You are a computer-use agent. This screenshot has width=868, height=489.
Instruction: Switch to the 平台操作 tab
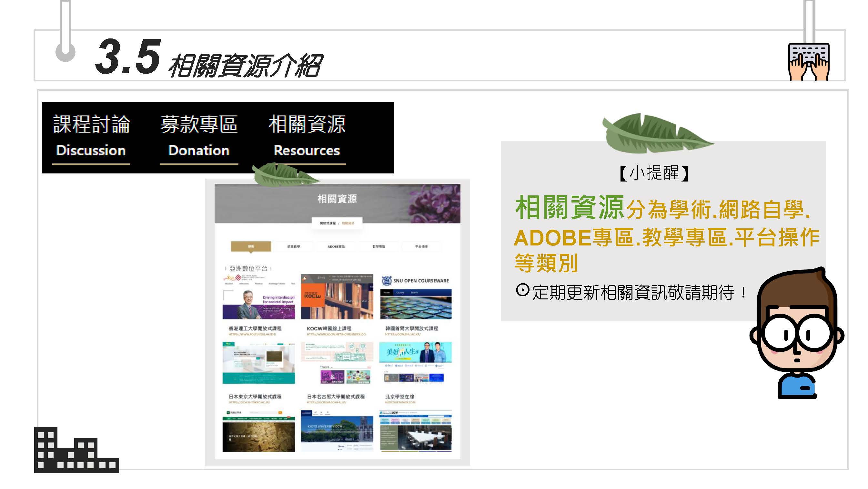(x=421, y=246)
